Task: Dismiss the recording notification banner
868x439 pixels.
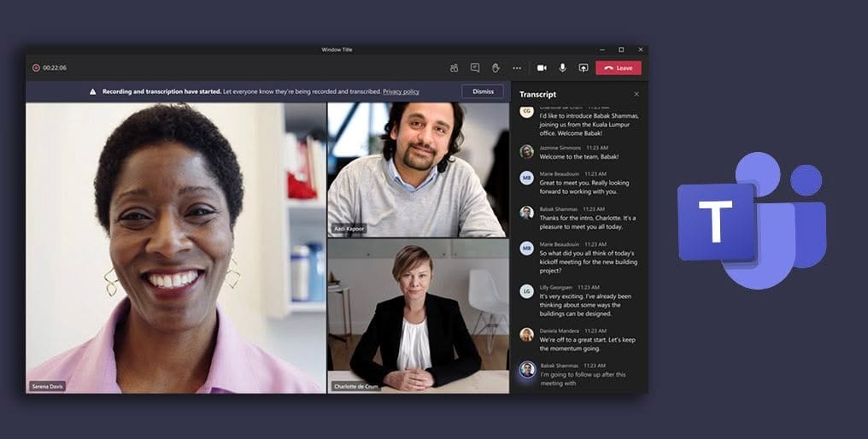Action: (x=483, y=91)
